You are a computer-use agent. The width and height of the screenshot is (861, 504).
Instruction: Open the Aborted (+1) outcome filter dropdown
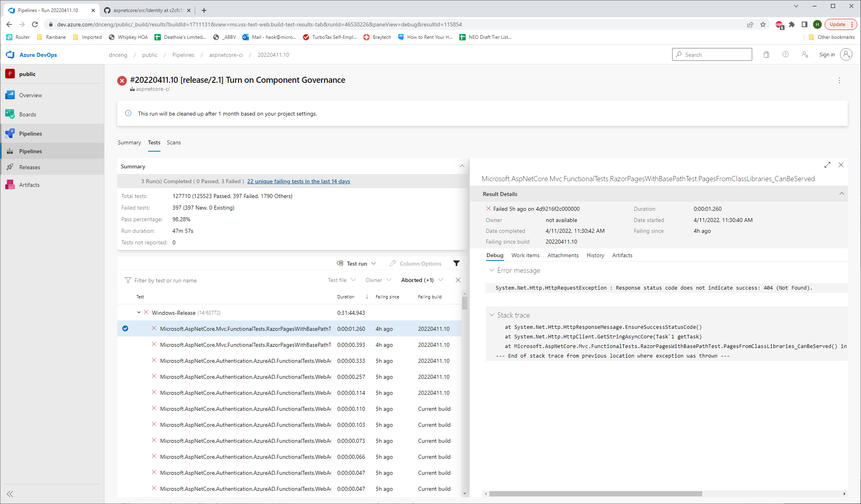[422, 280]
